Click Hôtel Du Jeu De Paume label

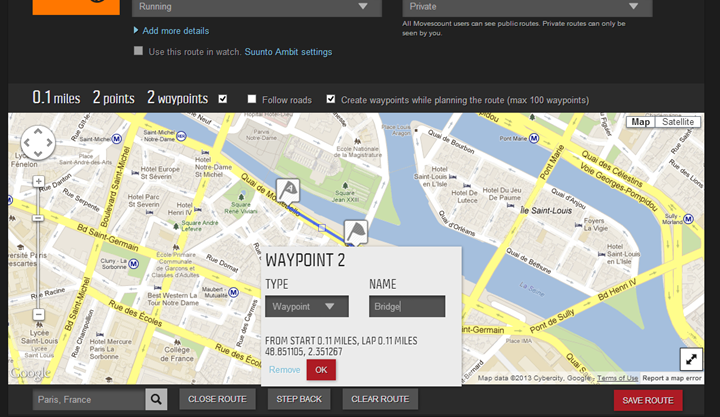coord(502,194)
